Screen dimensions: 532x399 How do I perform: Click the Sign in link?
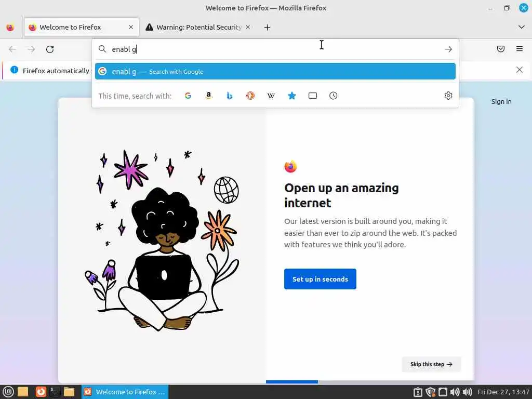501,101
